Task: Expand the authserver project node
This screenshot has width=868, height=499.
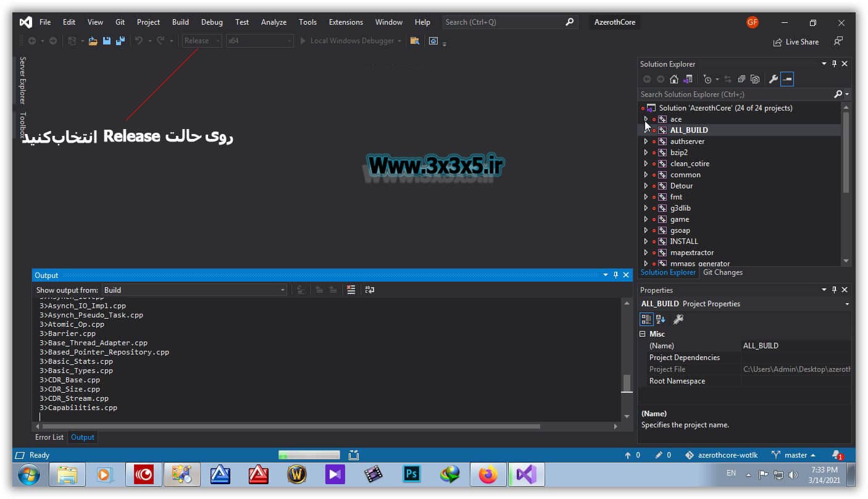Action: click(646, 141)
